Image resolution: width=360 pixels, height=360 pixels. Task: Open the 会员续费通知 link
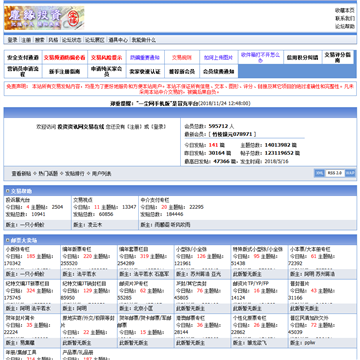(218, 71)
